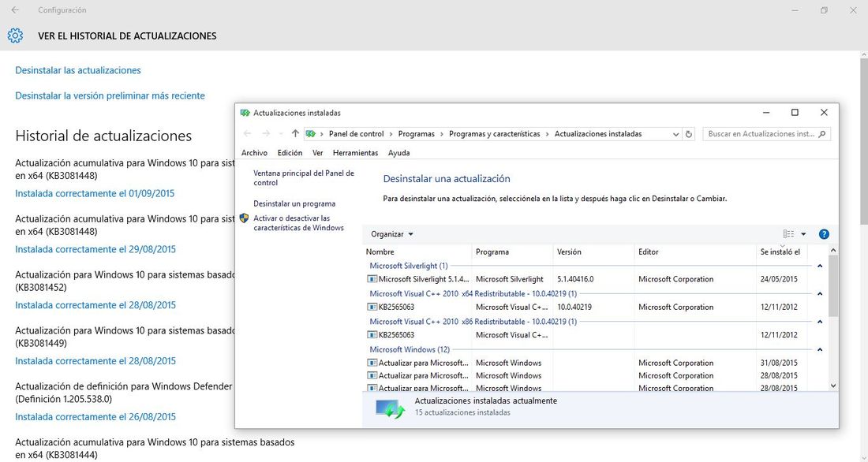
Task: Open the Ver menu
Action: pyautogui.click(x=318, y=153)
